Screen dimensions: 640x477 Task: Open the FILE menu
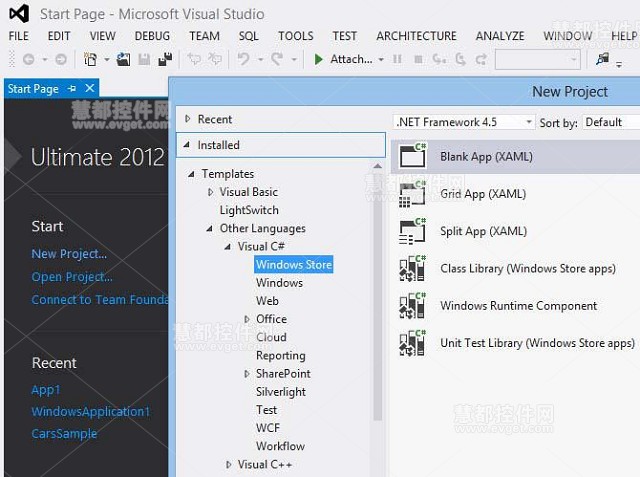19,36
